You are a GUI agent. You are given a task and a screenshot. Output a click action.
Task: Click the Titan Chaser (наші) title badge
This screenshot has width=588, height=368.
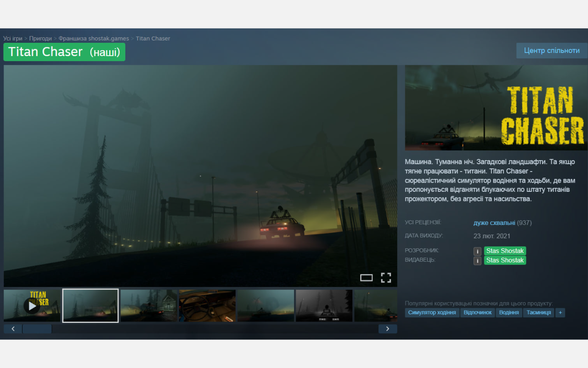[x=64, y=52]
